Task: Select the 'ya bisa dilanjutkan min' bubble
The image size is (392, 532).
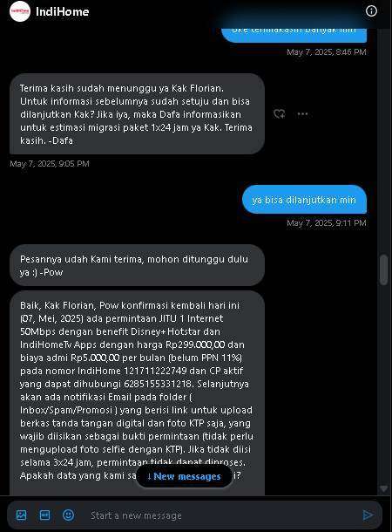Action: pyautogui.click(x=304, y=200)
